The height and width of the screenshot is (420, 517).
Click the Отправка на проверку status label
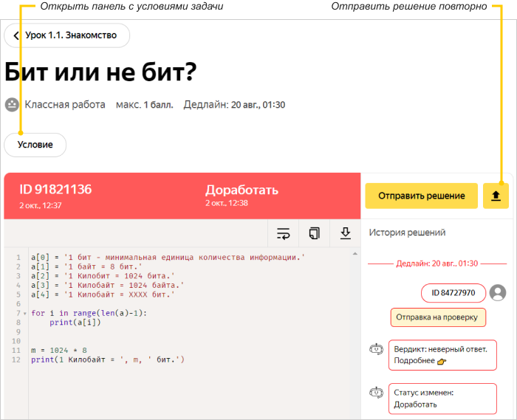(438, 318)
